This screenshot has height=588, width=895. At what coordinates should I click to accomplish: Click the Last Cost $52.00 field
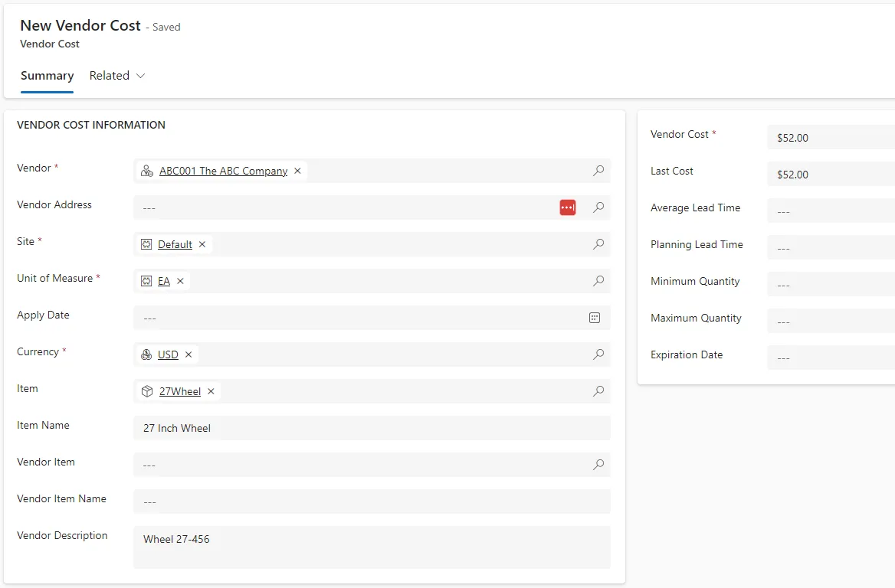click(x=831, y=175)
